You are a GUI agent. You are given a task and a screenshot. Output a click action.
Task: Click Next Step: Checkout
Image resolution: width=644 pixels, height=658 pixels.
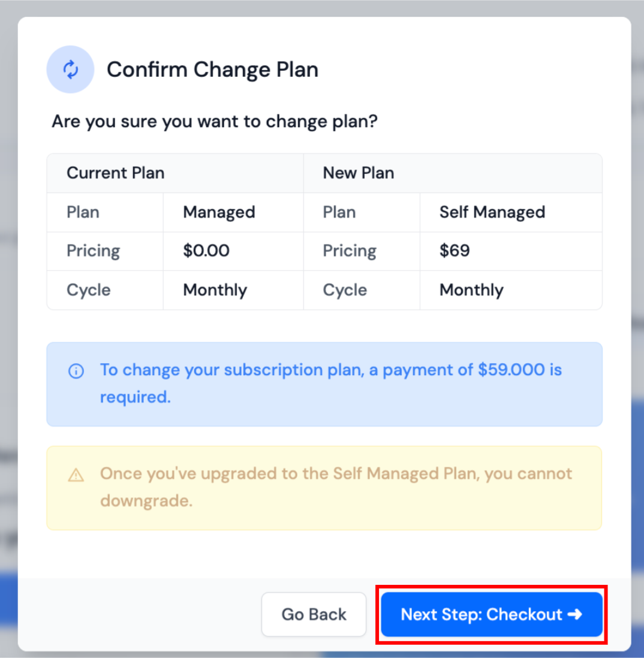[491, 614]
